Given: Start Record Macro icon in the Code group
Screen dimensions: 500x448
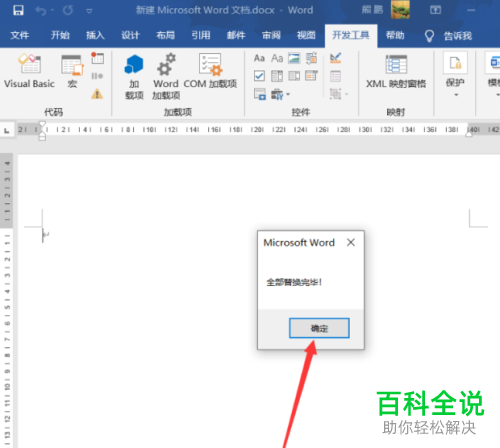Looking at the screenshot, I should (97, 58).
